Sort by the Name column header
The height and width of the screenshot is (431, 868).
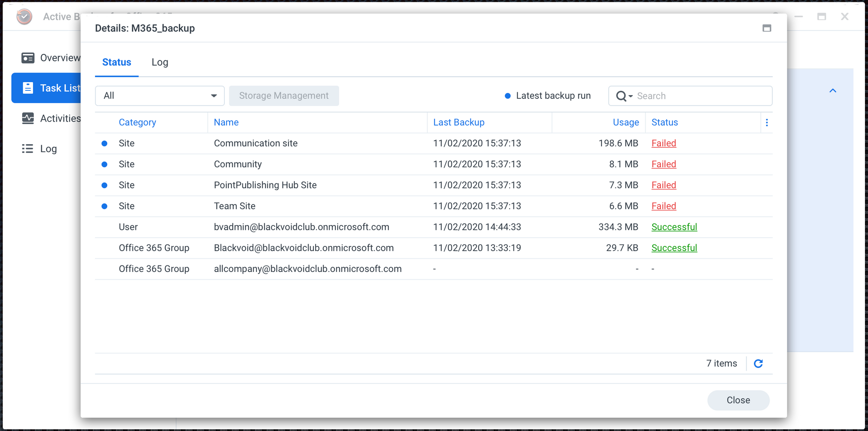[x=226, y=123]
